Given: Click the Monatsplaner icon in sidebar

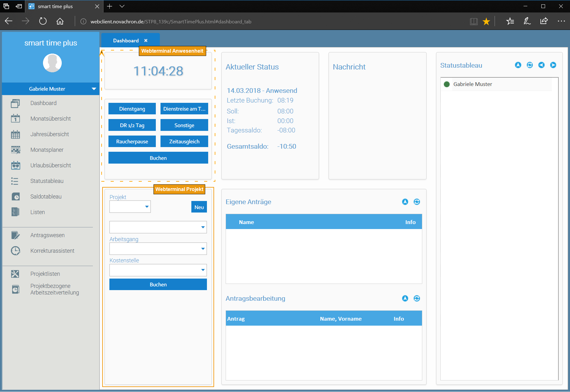Looking at the screenshot, I should tap(15, 150).
